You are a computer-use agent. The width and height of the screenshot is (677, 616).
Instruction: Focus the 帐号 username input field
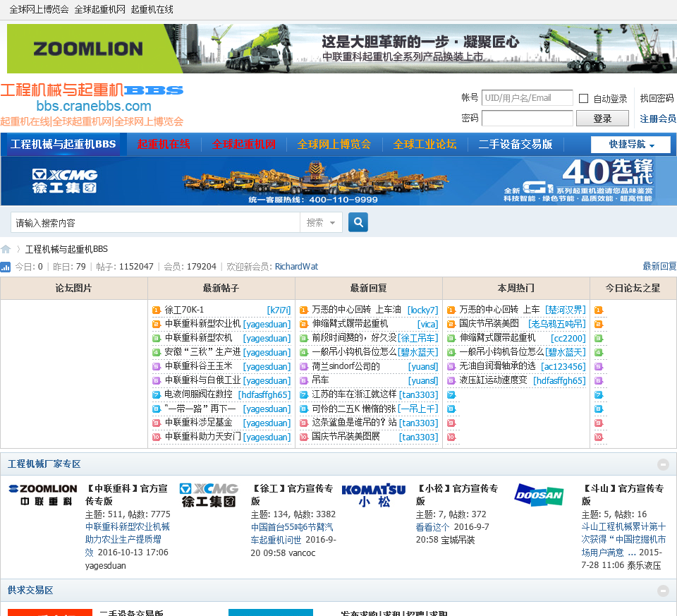pyautogui.click(x=527, y=97)
